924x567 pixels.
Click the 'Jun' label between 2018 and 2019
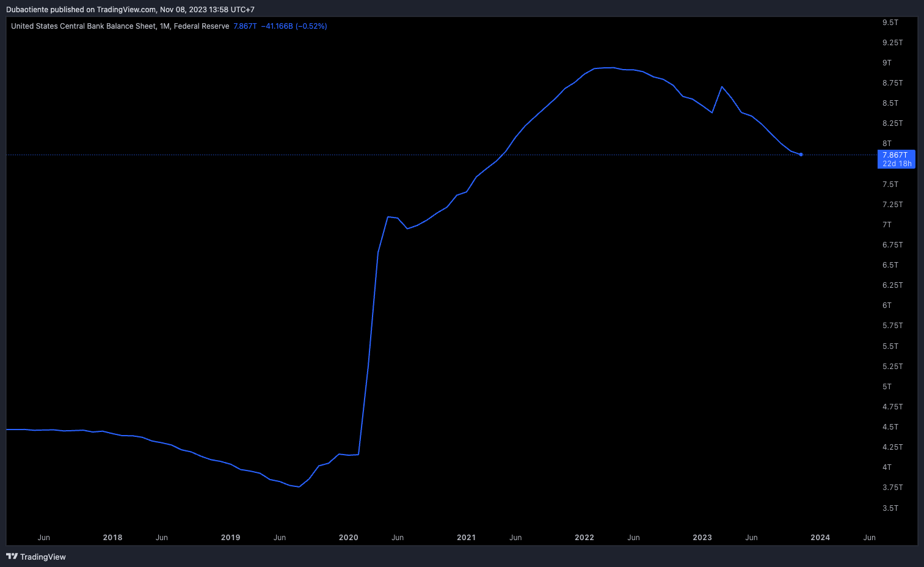162,538
